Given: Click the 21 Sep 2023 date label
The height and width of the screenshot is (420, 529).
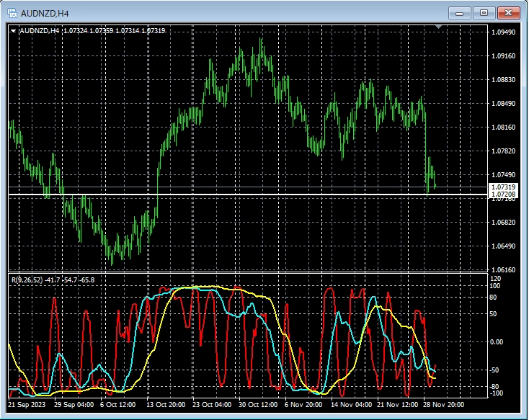Looking at the screenshot, I should (x=26, y=405).
